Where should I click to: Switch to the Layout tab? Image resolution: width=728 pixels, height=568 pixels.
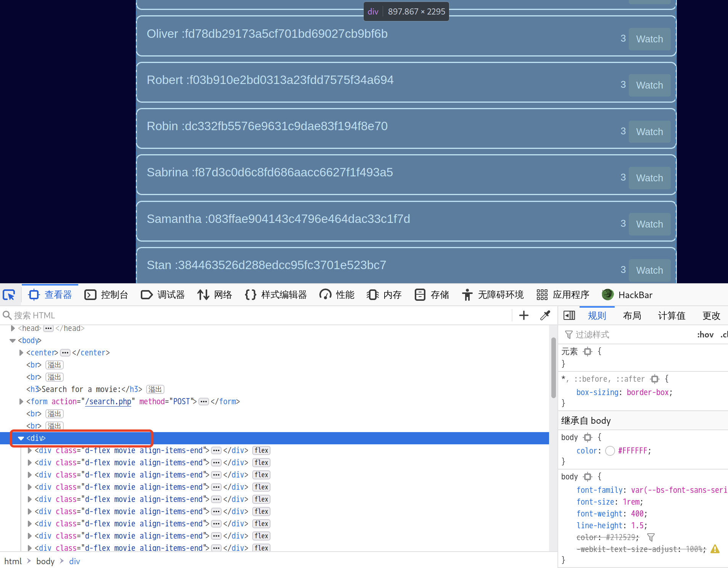[x=632, y=316]
